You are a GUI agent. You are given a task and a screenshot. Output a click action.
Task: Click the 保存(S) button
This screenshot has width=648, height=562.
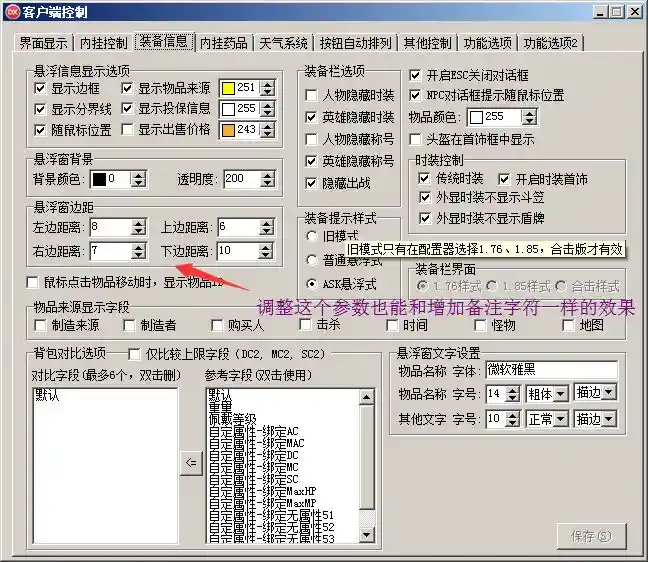point(591,536)
